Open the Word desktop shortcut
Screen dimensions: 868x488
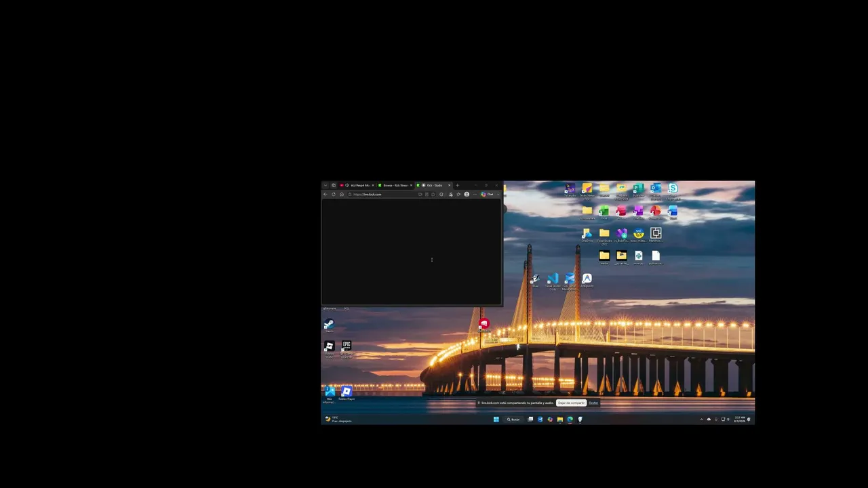pos(673,213)
